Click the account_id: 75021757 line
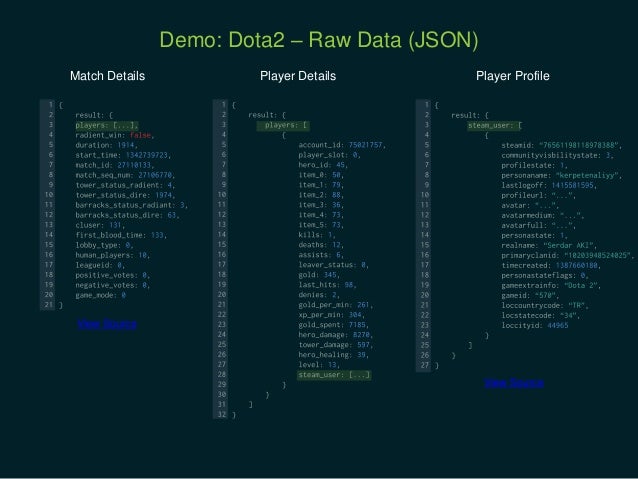Image resolution: width=638 pixels, height=479 pixels. click(x=342, y=145)
